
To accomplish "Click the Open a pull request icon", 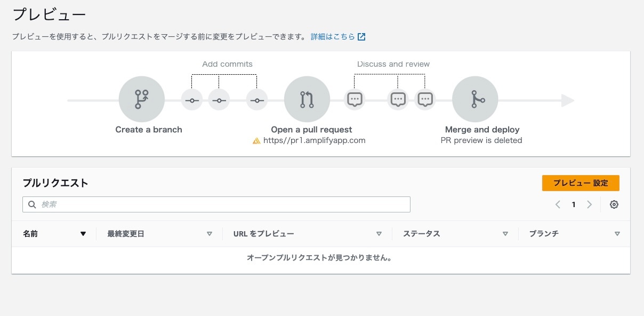I will 307,99.
